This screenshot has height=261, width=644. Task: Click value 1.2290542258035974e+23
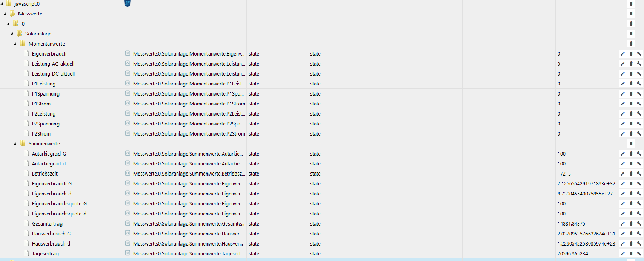[586, 244]
